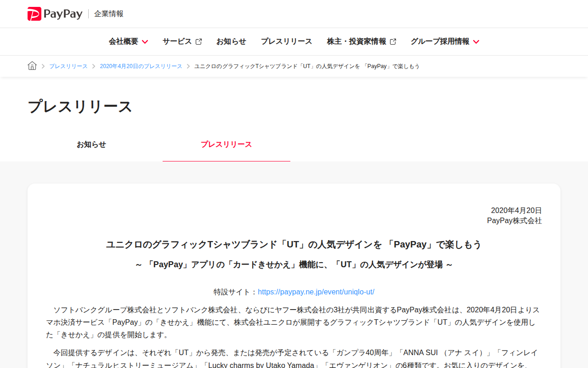Open プレスリリース in top navigation
Screen dimensions: 588x368
286,41
